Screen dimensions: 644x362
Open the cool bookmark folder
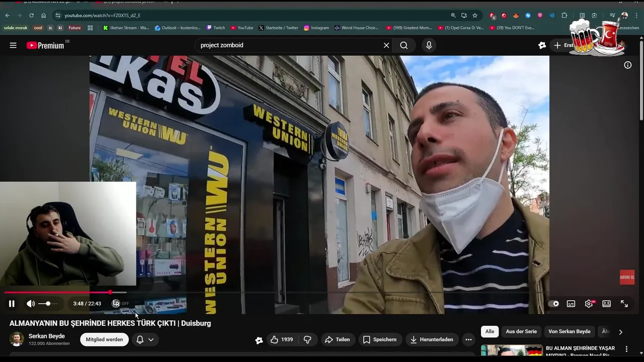tap(38, 28)
